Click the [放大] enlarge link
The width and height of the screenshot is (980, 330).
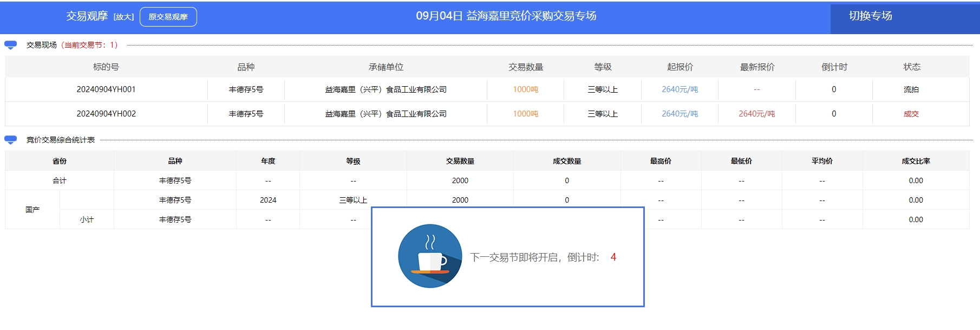coord(124,17)
